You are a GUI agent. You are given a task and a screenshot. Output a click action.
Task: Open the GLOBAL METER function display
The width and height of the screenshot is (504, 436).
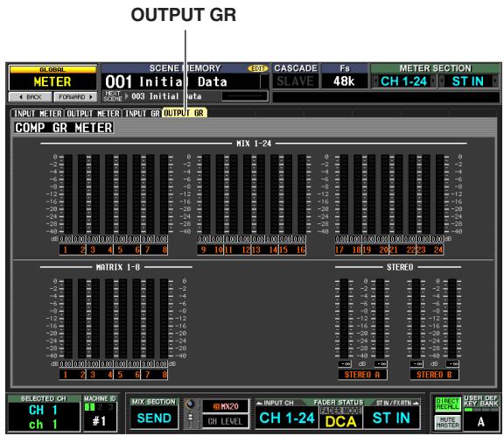(52, 78)
